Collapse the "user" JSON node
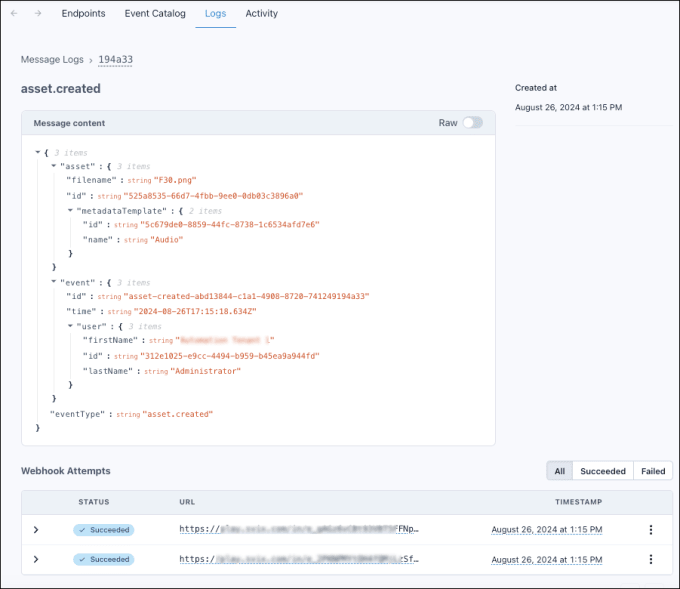The height and width of the screenshot is (589, 680). click(70, 326)
